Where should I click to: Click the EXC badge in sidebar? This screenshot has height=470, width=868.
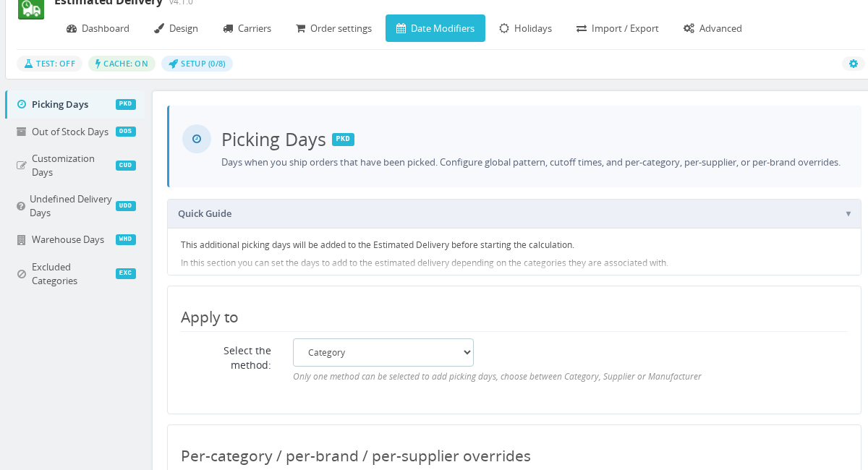(x=126, y=273)
